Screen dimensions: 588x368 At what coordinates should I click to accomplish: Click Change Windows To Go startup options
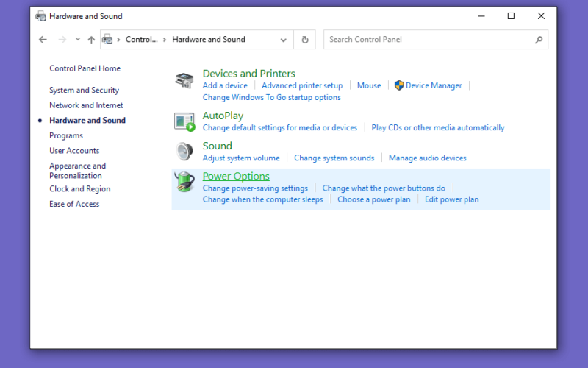(271, 97)
